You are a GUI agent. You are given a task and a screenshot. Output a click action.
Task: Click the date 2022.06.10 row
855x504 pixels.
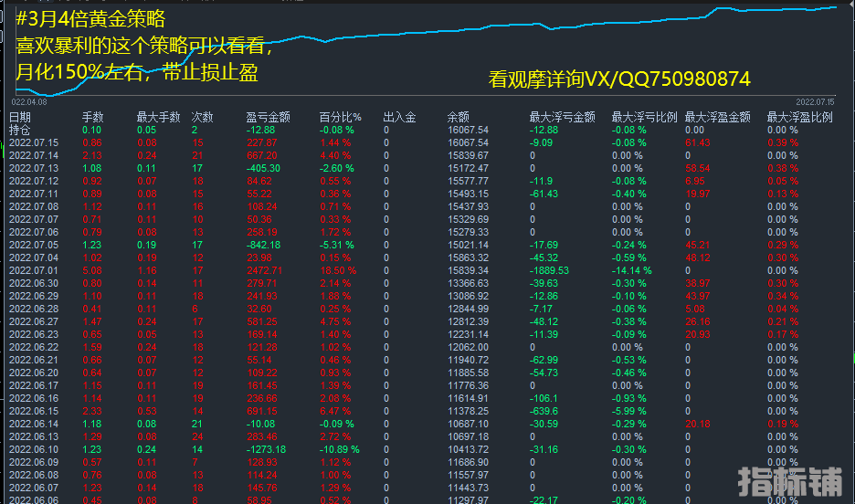click(34, 449)
